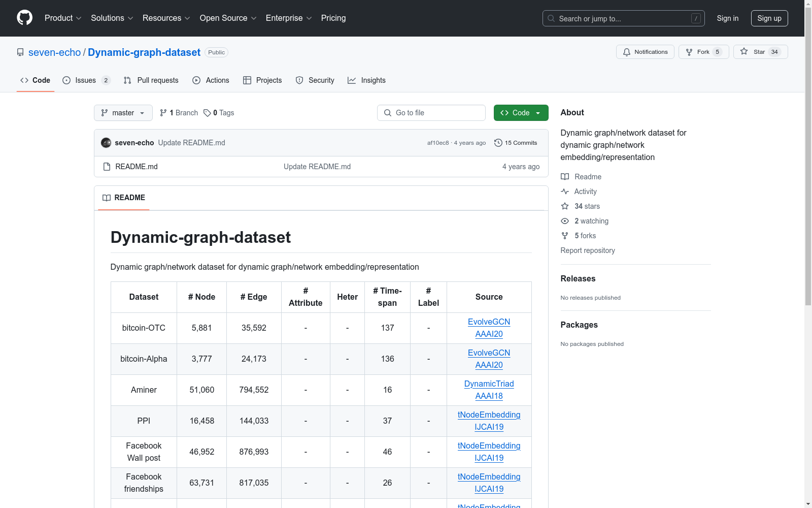Select the README tab header
Image resolution: width=812 pixels, height=508 pixels.
pos(124,198)
